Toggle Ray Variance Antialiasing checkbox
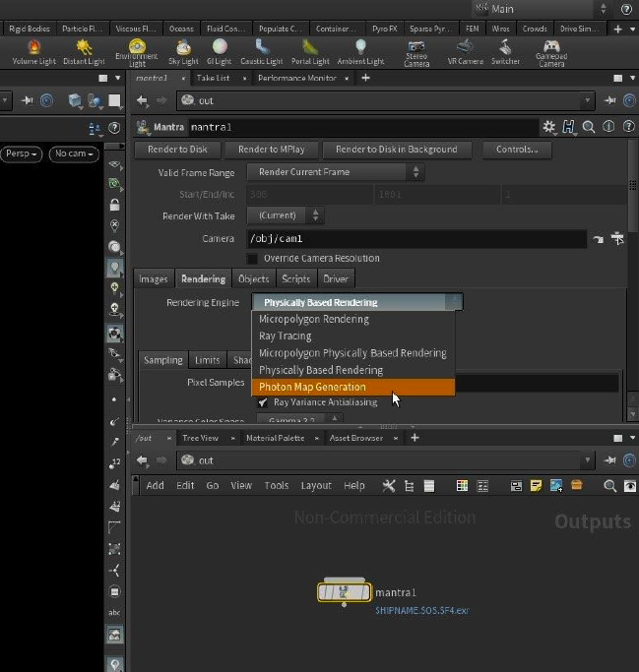Image resolution: width=639 pixels, height=672 pixels. click(x=263, y=402)
